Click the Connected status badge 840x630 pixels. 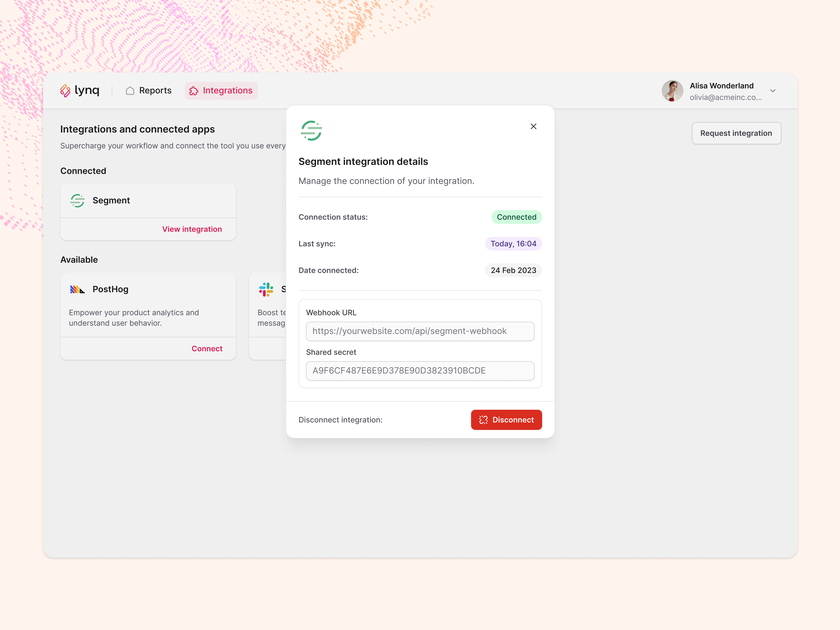coord(516,217)
